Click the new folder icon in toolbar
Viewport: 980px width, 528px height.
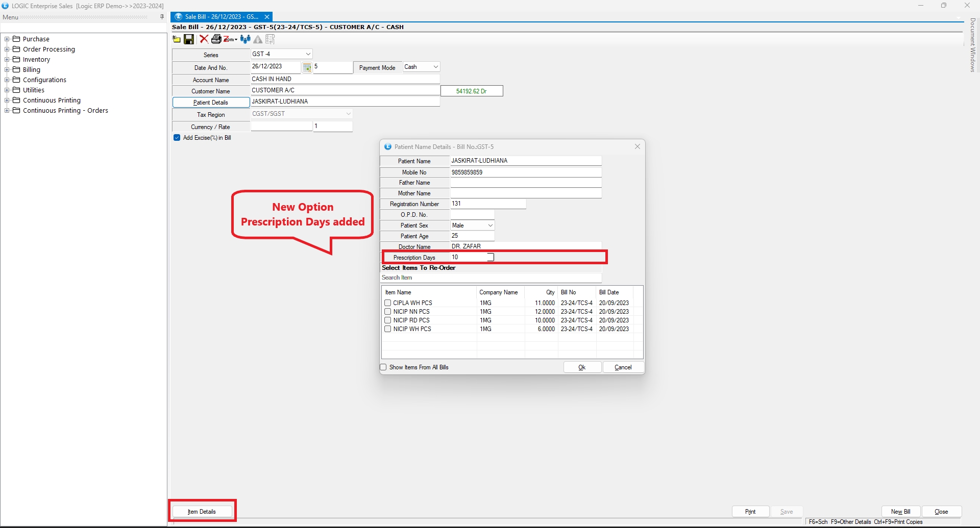177,39
